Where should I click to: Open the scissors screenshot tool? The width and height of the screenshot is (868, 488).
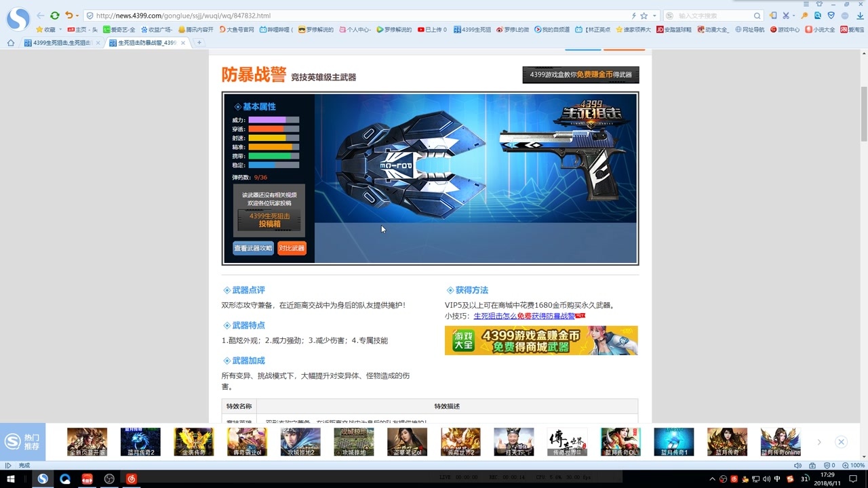[786, 16]
